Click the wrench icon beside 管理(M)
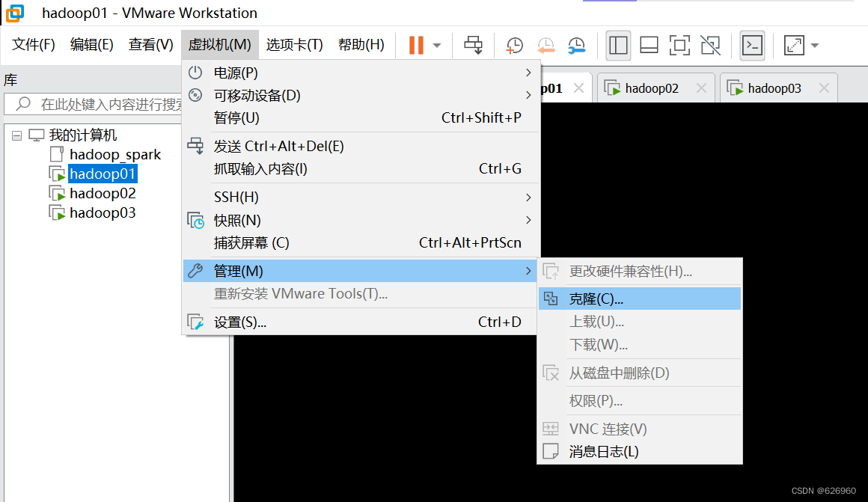Viewport: 868px width, 502px height. (x=195, y=271)
